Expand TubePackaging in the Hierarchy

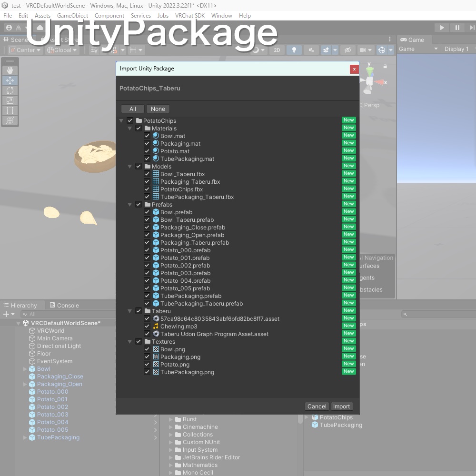pos(25,437)
